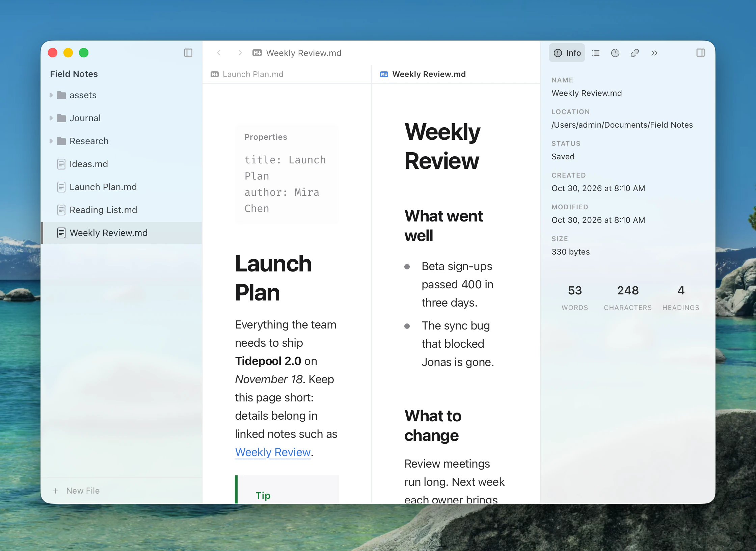Switch to the Weekly Review.md tab

[x=456, y=74]
